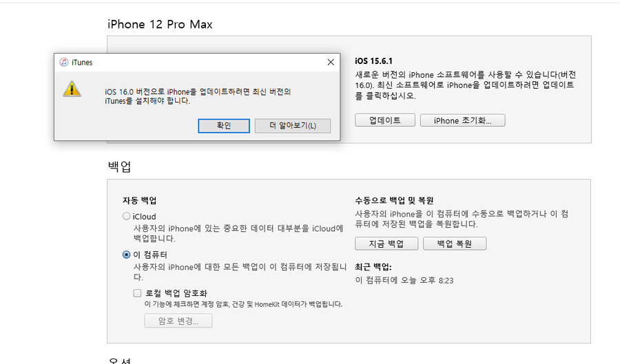The width and height of the screenshot is (620, 364).
Task: Click the 지금 백업 button
Action: [x=386, y=244]
